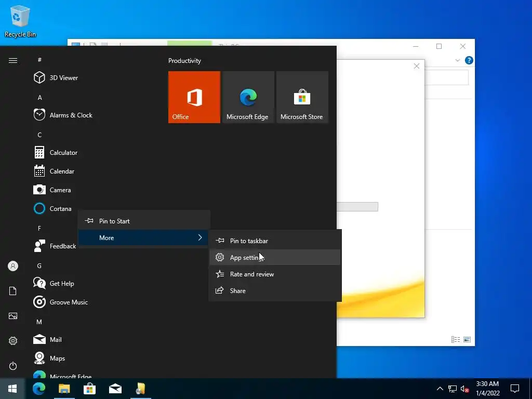Click the Explorer window search field
Screen dimensions: 532x399
coord(446,78)
